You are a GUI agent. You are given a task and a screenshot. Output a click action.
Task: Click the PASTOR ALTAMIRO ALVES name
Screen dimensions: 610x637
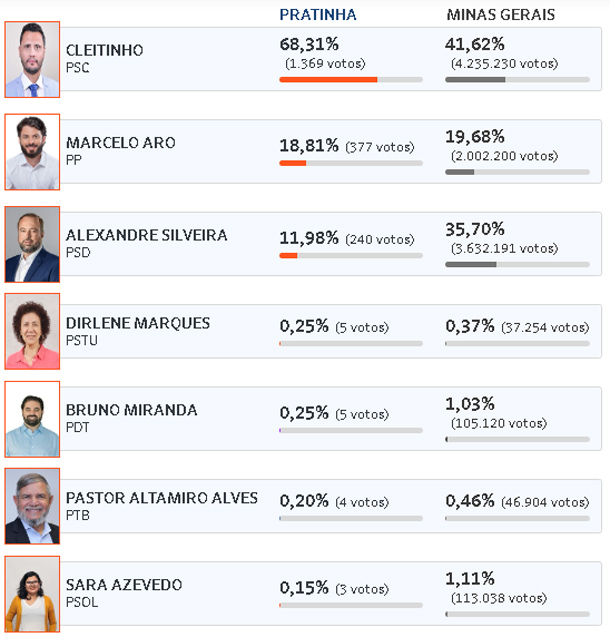[x=162, y=498]
